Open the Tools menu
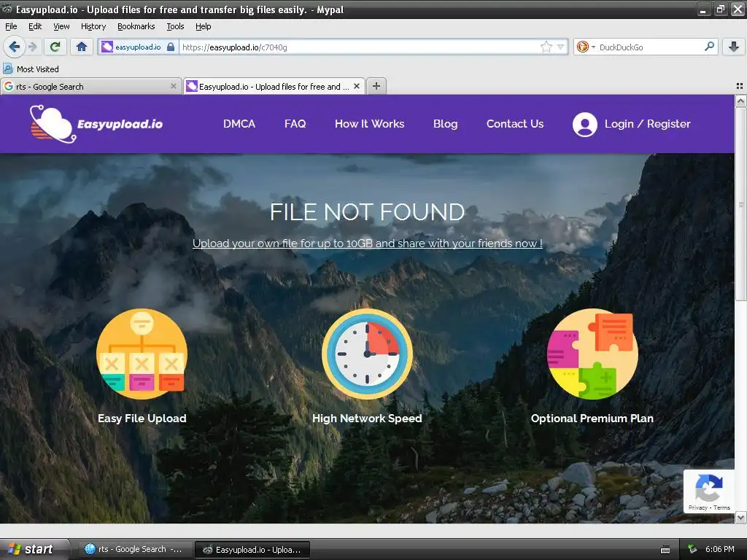747x560 pixels. click(175, 27)
